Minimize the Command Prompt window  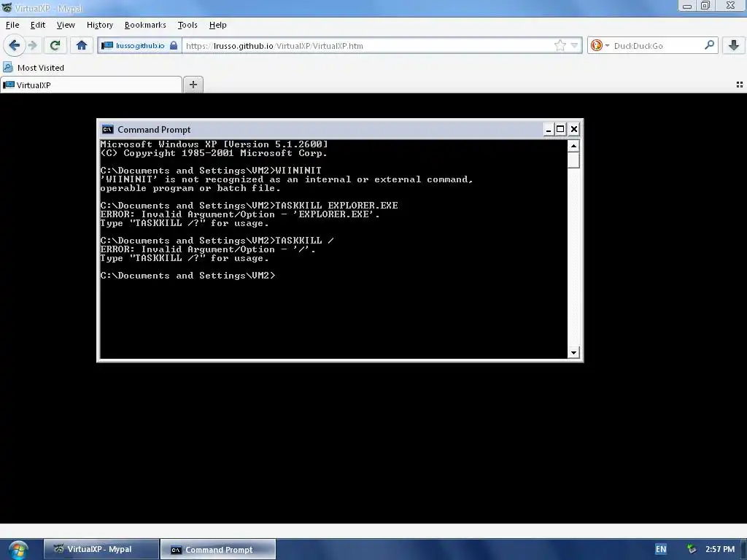549,129
